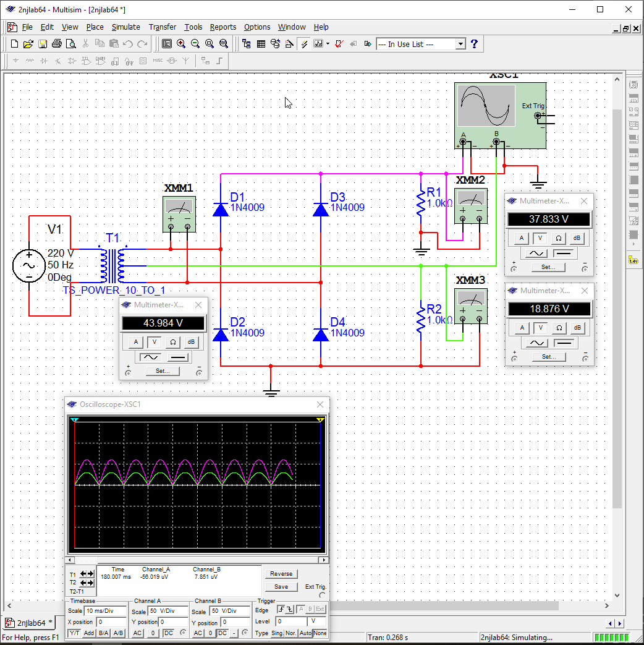Click the Channel A Scale field
The width and height of the screenshot is (644, 645).
[x=167, y=611]
